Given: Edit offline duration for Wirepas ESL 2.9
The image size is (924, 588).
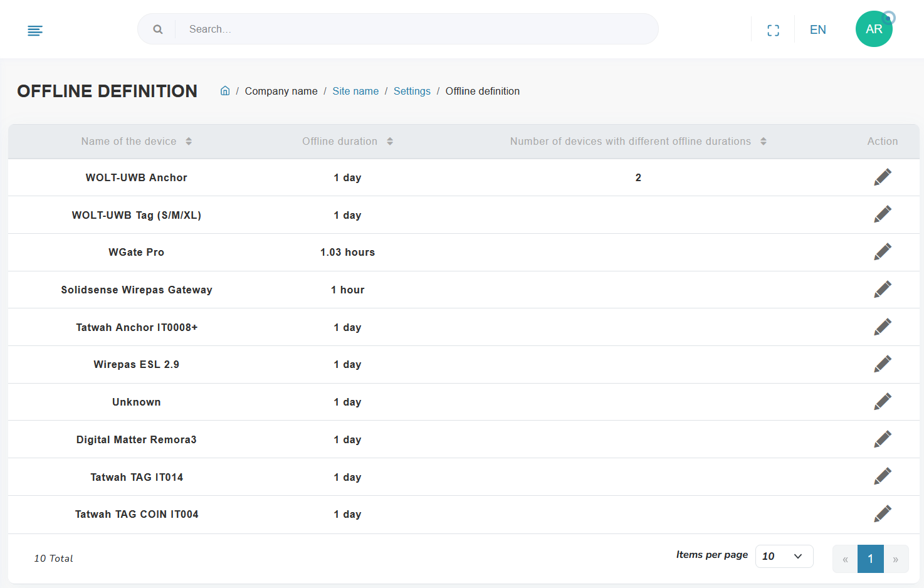Looking at the screenshot, I should pyautogui.click(x=883, y=364).
